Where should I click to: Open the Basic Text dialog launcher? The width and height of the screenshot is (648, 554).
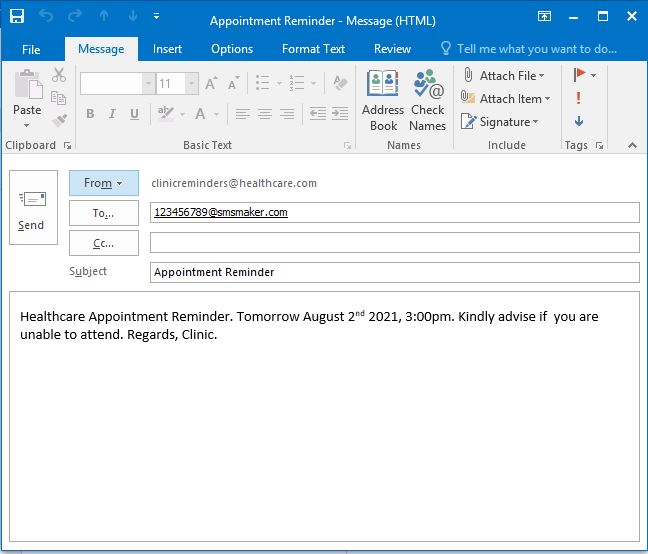(x=348, y=145)
